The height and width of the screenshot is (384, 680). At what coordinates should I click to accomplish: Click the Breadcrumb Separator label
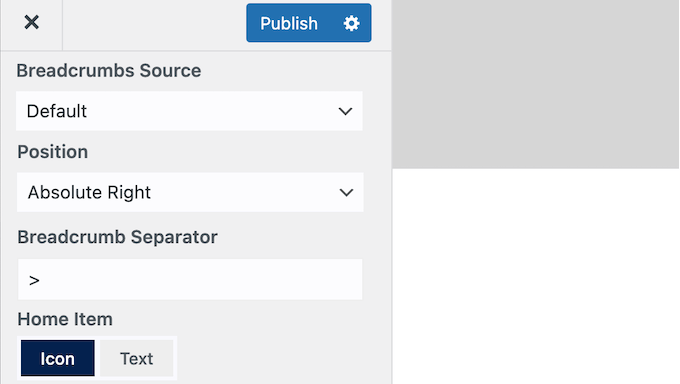tap(118, 237)
